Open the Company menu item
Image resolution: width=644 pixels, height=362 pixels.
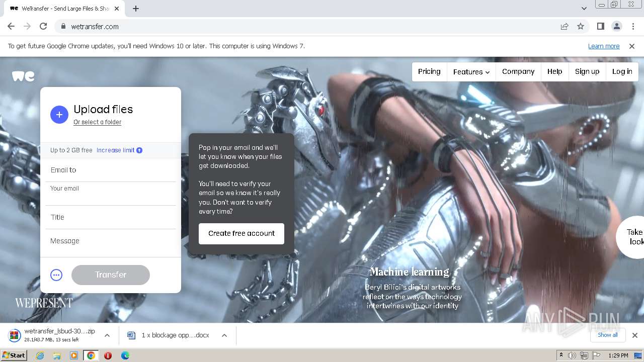(x=518, y=71)
